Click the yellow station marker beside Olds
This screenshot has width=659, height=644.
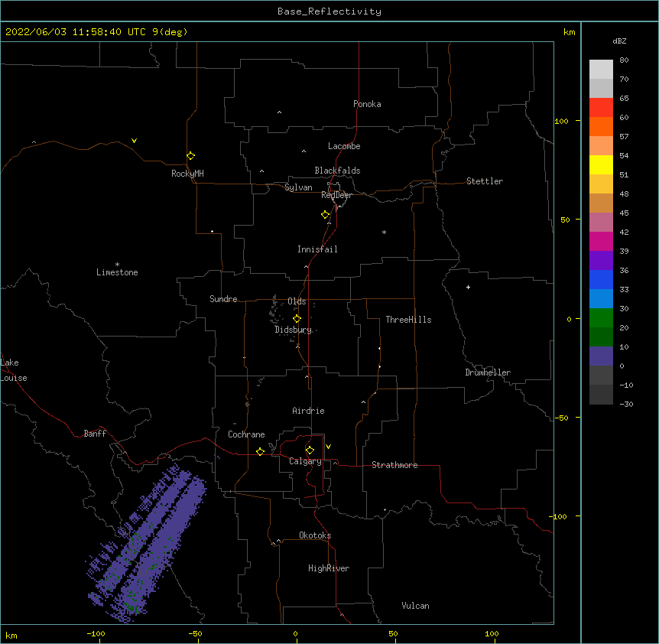click(297, 319)
